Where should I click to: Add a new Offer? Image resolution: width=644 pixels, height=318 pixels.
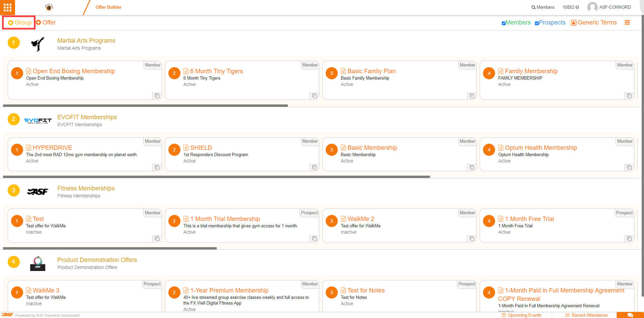(46, 22)
